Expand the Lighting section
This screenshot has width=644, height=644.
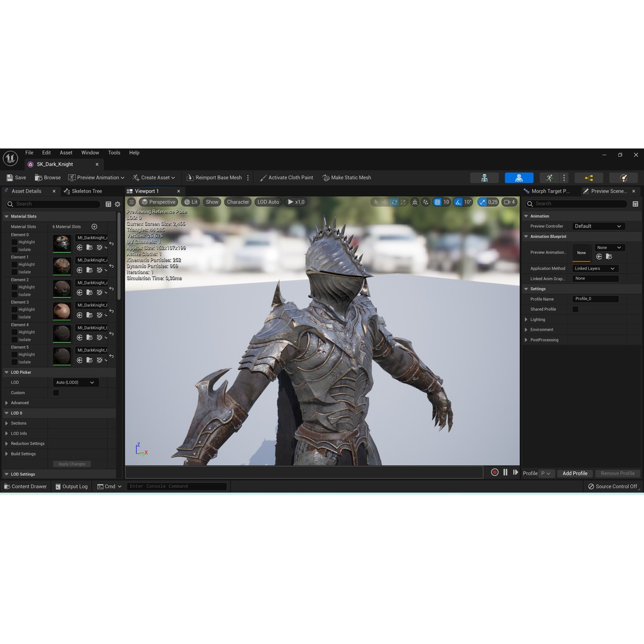coord(526,320)
